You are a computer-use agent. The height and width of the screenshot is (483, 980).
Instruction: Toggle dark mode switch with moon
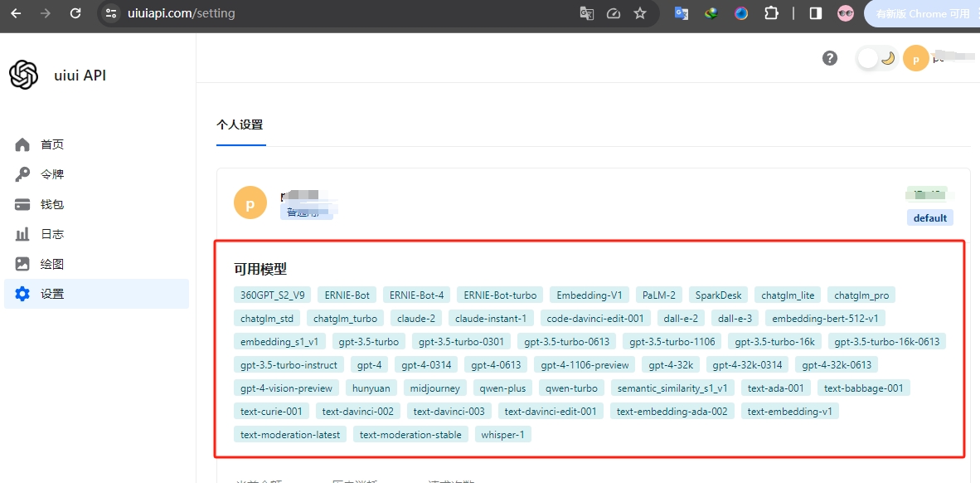pyautogui.click(x=876, y=58)
